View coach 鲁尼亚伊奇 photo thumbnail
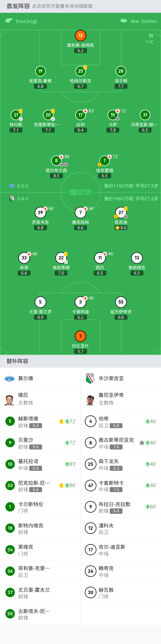This screenshot has width=161, height=644. pos(90,400)
